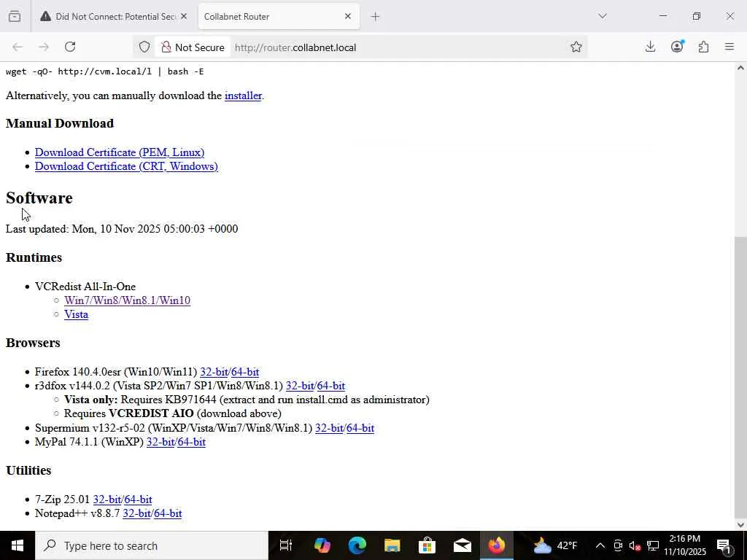The height and width of the screenshot is (560, 747).
Task: Click the back navigation arrow
Action: tap(18, 47)
